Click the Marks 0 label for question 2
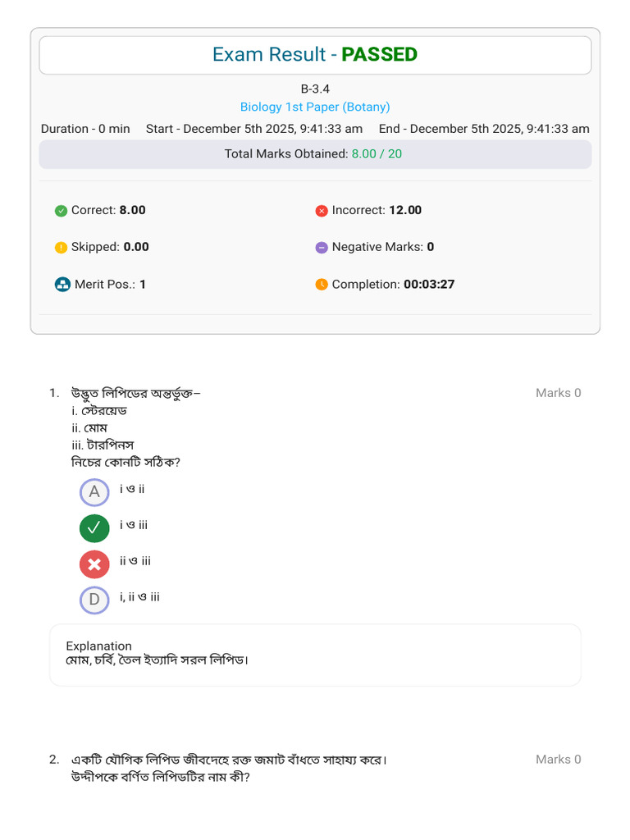 pyautogui.click(x=558, y=760)
